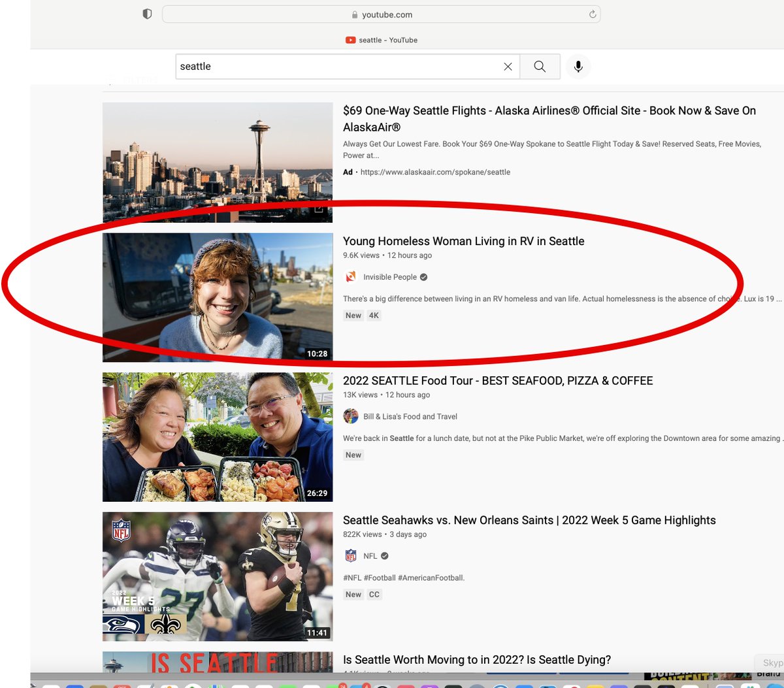Open 'Is Seattle Worth Moving to in 2022?' title

tap(477, 660)
